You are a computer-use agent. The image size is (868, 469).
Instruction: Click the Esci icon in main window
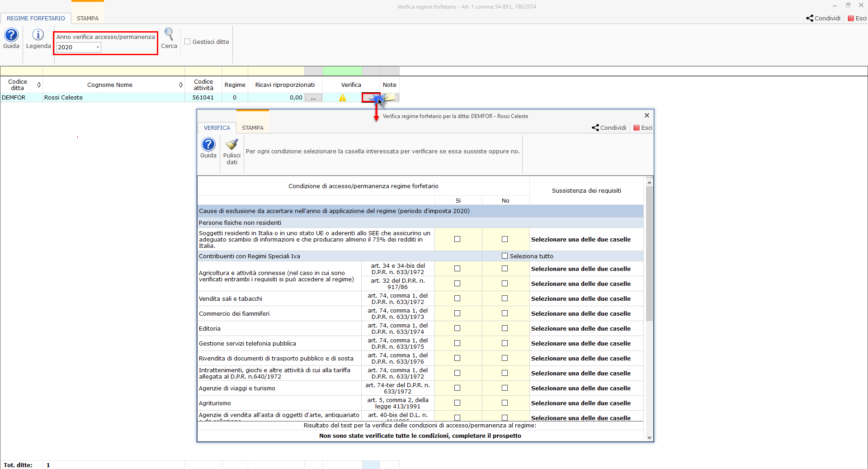pyautogui.click(x=851, y=19)
